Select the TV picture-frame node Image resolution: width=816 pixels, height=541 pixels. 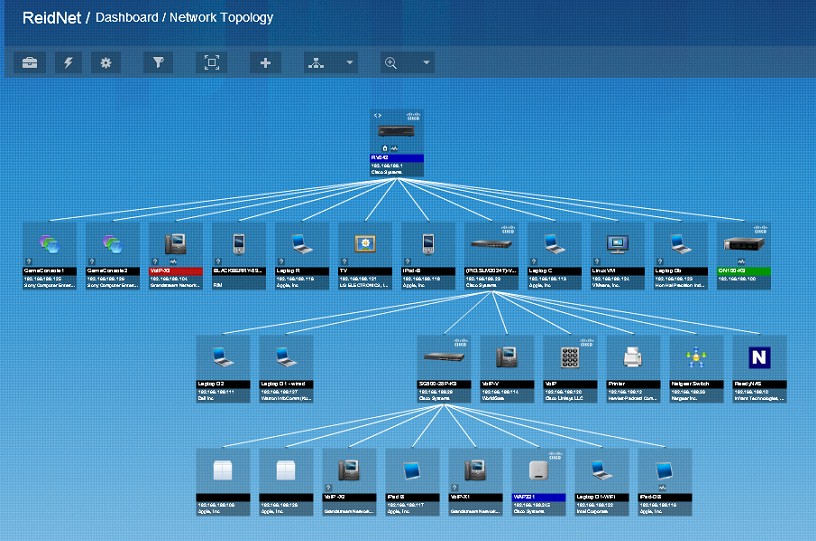tap(365, 256)
